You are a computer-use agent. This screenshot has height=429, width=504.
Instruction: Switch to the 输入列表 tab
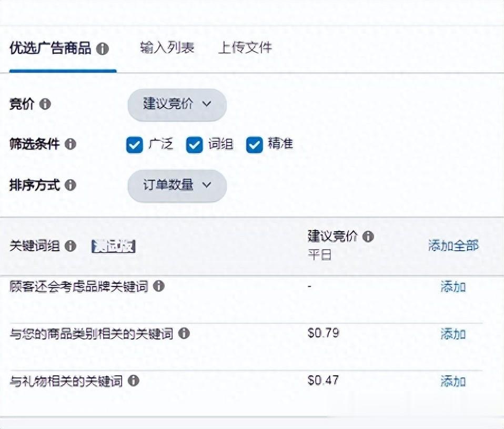tap(167, 48)
